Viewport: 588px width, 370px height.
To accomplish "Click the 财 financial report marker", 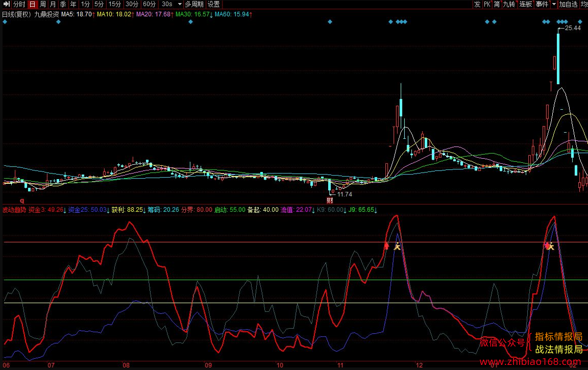I will [x=330, y=201].
